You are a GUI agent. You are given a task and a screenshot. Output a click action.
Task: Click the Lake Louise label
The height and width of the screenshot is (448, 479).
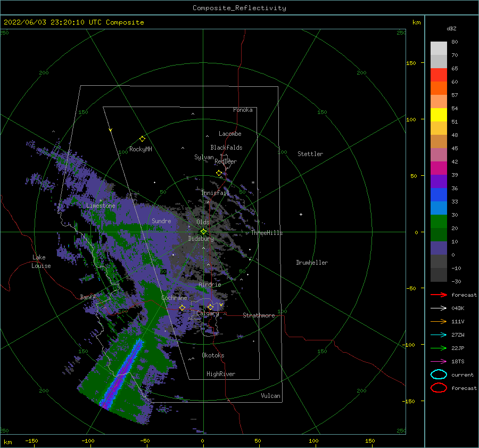coord(41,262)
